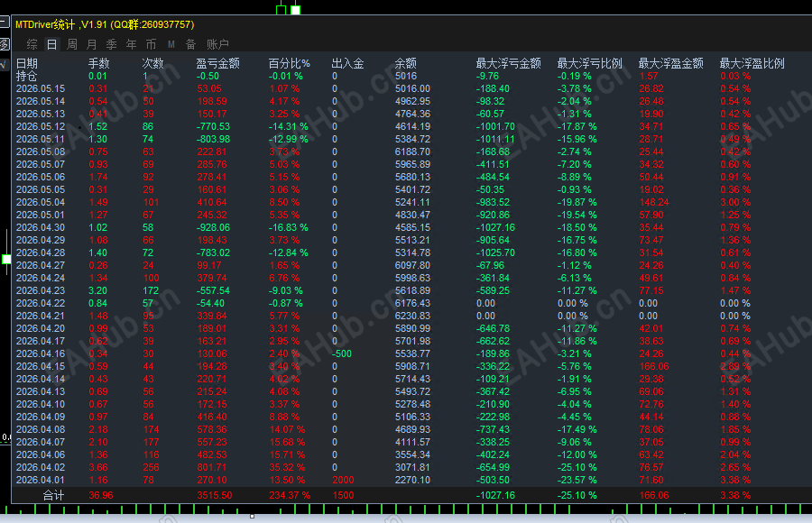Click the loss amount -803.98
Image resolution: width=812 pixels, height=523 pixels.
point(213,139)
